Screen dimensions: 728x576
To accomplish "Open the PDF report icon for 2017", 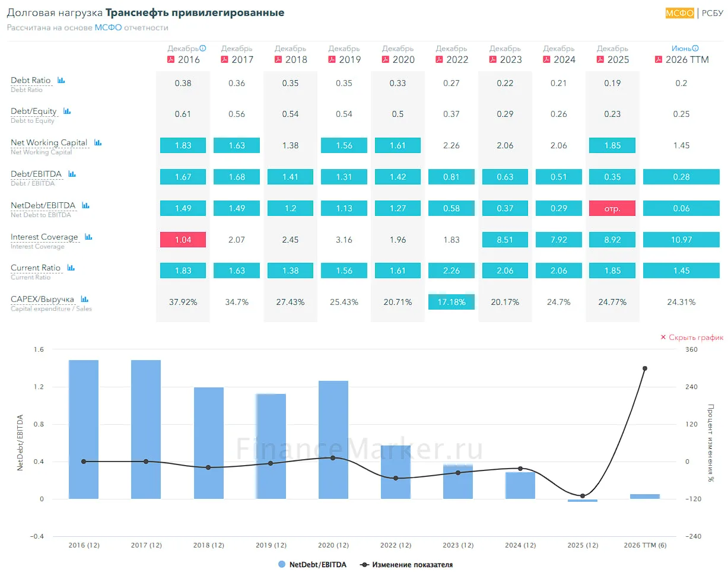I will pos(224,59).
